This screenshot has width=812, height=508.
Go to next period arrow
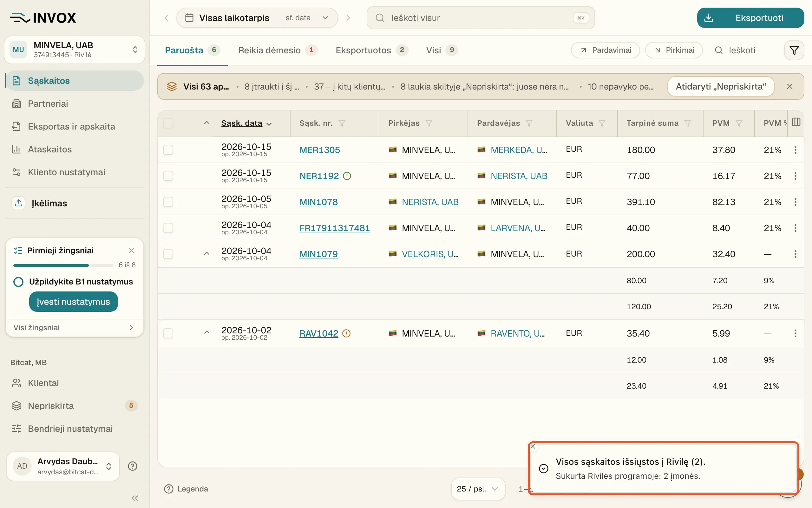click(x=348, y=18)
